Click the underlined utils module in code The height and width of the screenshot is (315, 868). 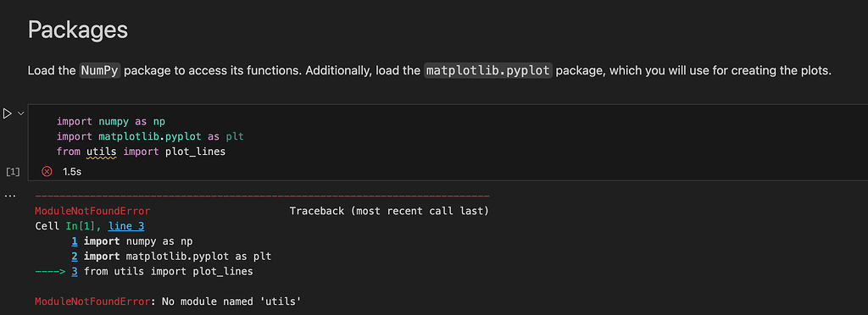102,152
